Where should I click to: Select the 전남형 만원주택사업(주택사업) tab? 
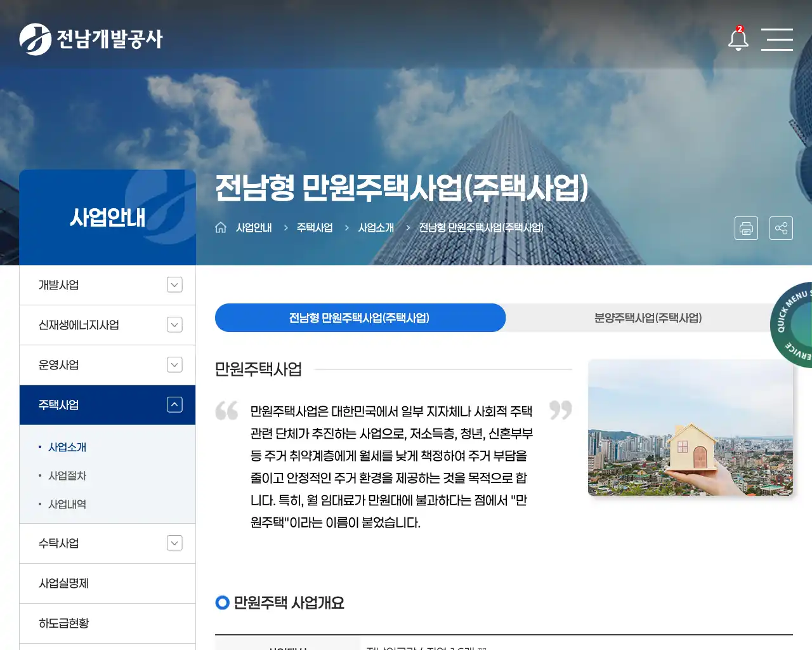coord(360,317)
